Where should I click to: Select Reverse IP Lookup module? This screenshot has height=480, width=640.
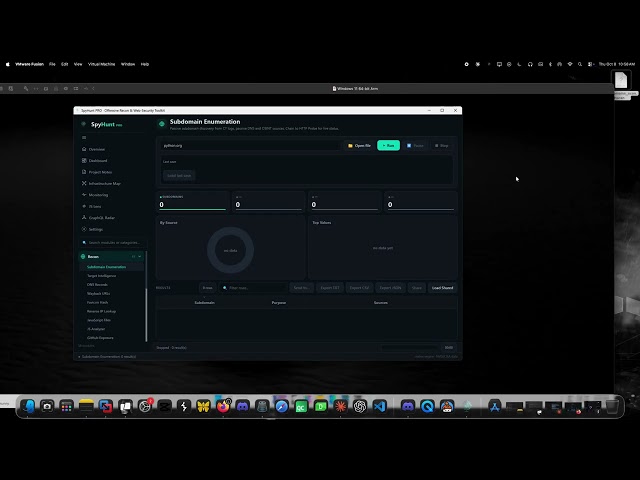(x=101, y=311)
